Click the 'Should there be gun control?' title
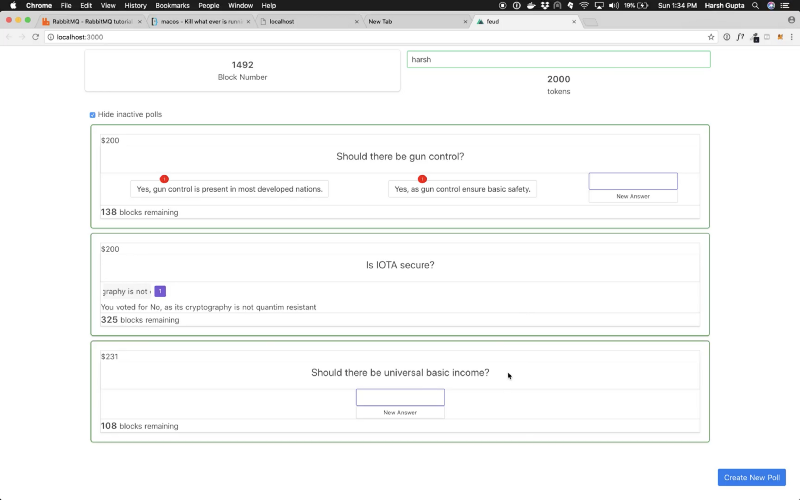The height and width of the screenshot is (500, 800). click(x=400, y=157)
